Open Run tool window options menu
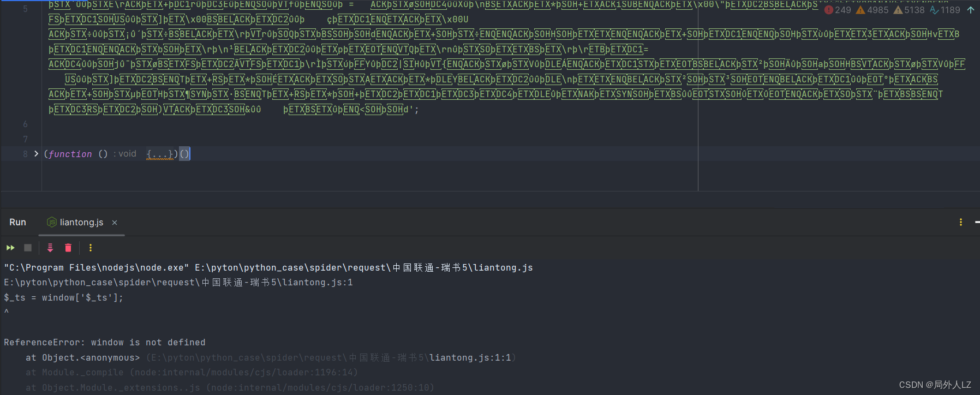980x395 pixels. click(961, 222)
